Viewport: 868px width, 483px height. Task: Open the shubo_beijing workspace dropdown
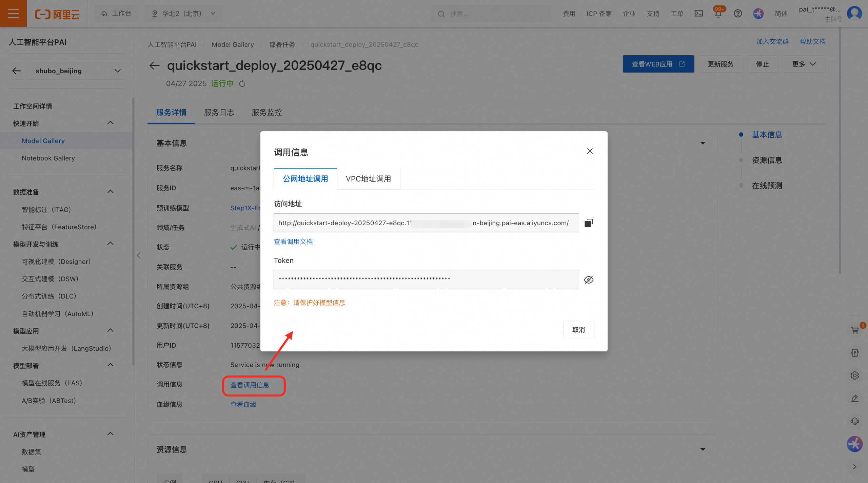(x=76, y=71)
